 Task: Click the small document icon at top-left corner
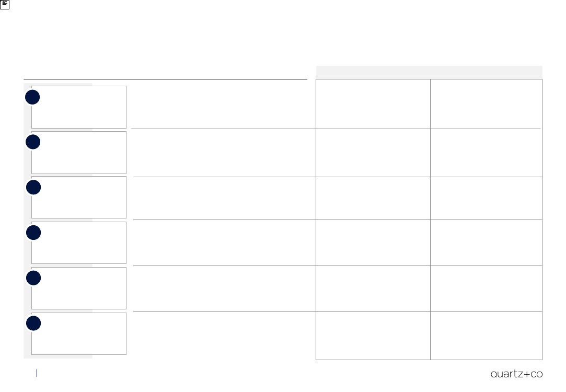[4, 4]
